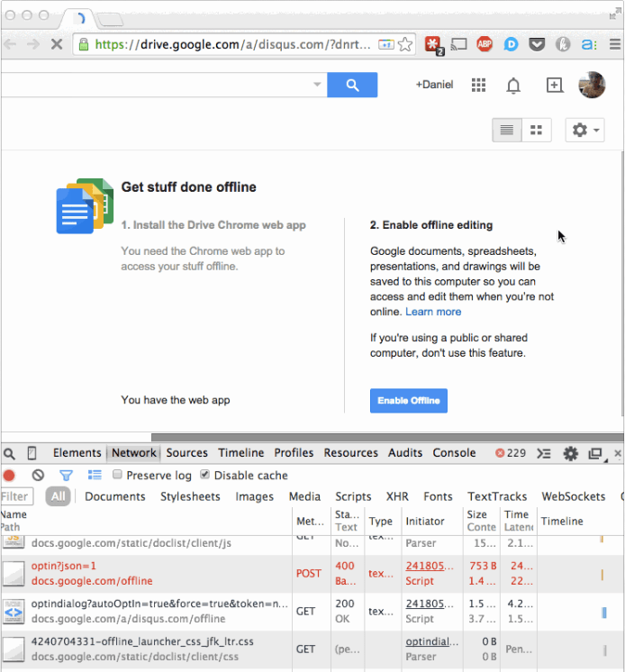Stop loading the page with the X button
Viewport: 625px width, 672px height.
[57, 44]
